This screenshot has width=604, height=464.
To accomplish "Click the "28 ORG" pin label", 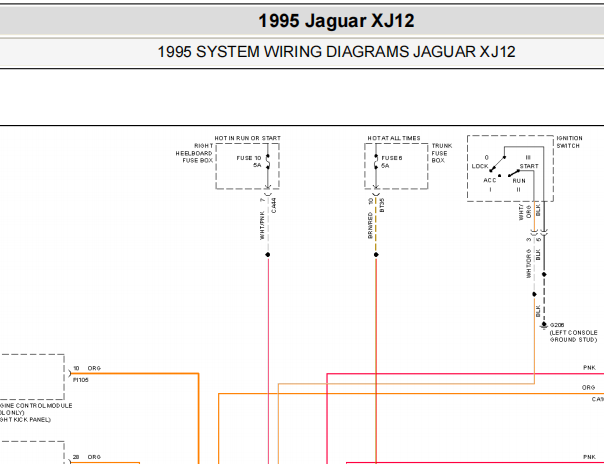I will point(87,457).
